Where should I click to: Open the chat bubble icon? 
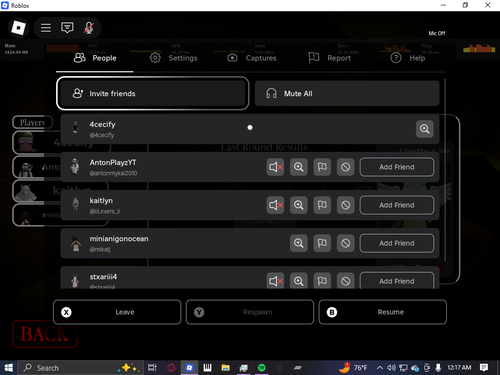click(67, 28)
